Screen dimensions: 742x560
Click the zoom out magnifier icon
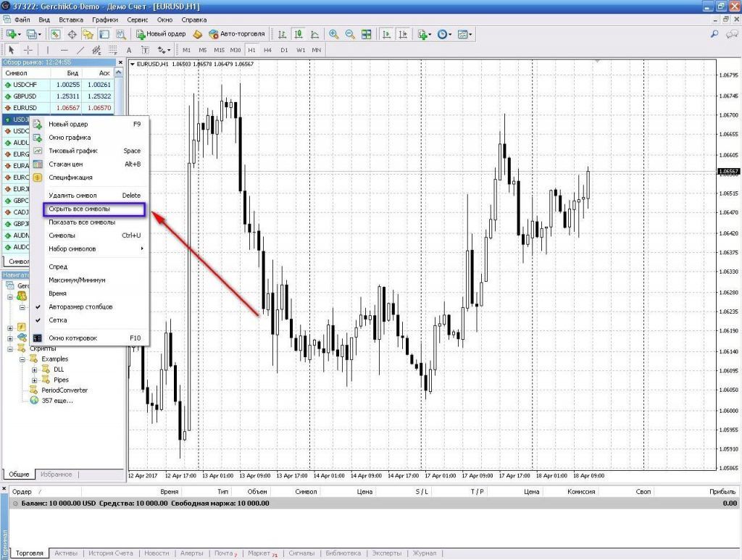click(x=349, y=34)
